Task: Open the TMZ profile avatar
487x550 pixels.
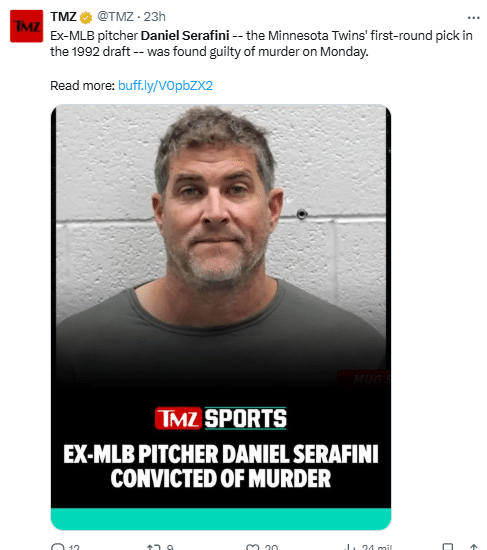Action: pos(26,26)
